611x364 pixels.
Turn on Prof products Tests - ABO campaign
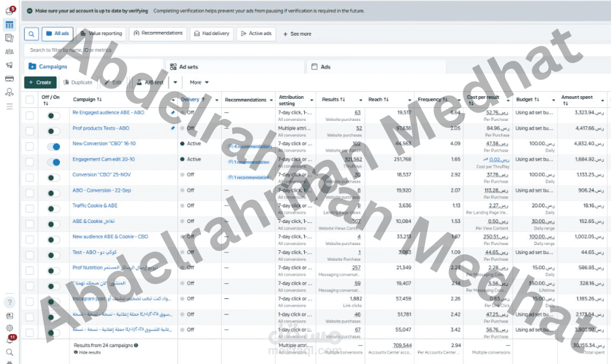click(54, 131)
